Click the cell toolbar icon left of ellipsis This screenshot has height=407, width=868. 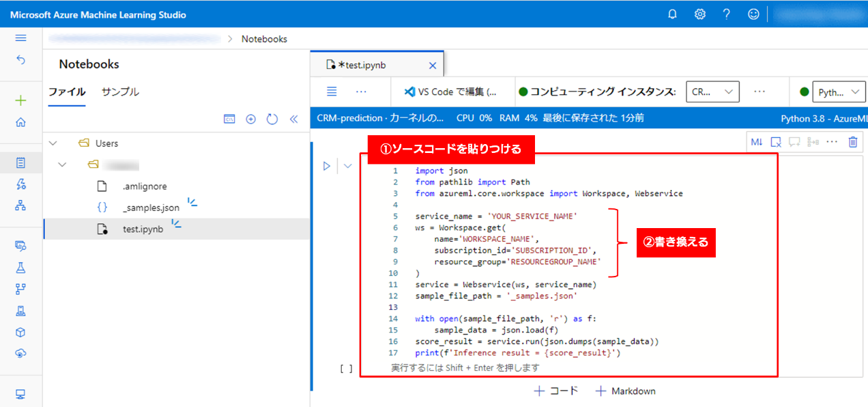pos(813,142)
